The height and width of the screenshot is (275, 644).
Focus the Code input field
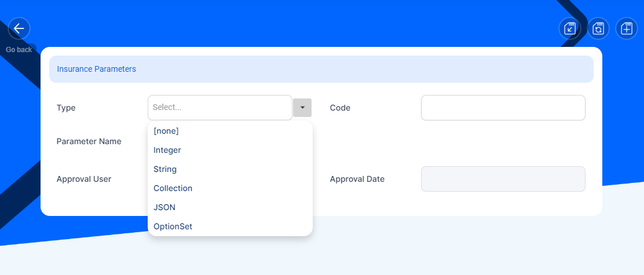click(x=503, y=108)
